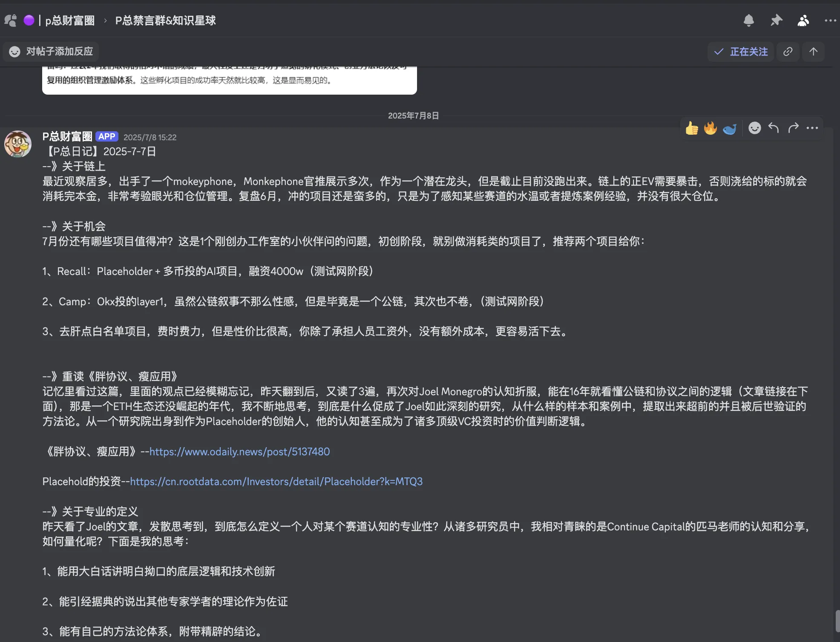Jump to top with the up-arrow icon
840x642 pixels.
pos(813,52)
